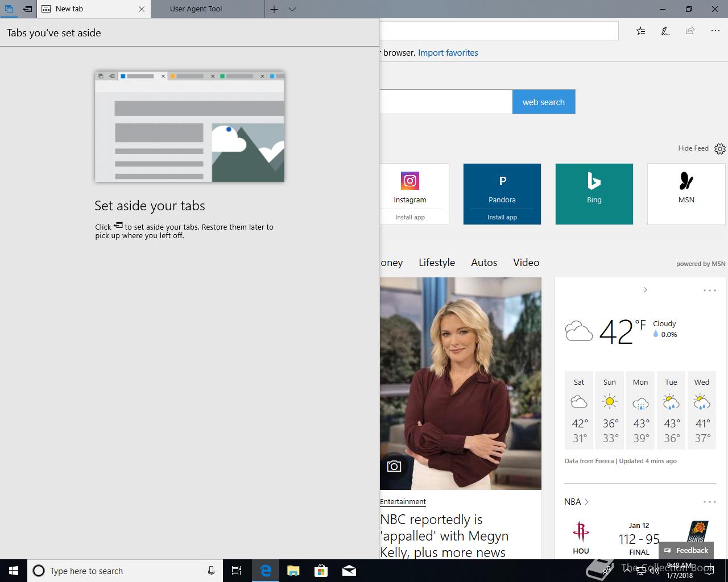Click the photo gallery camera icon
This screenshot has height=582, width=728.
point(394,467)
